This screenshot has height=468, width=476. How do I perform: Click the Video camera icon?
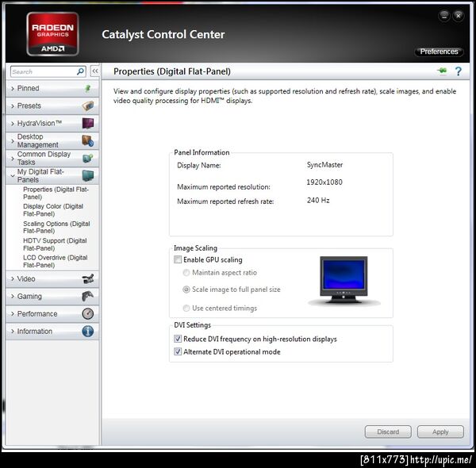(88, 278)
